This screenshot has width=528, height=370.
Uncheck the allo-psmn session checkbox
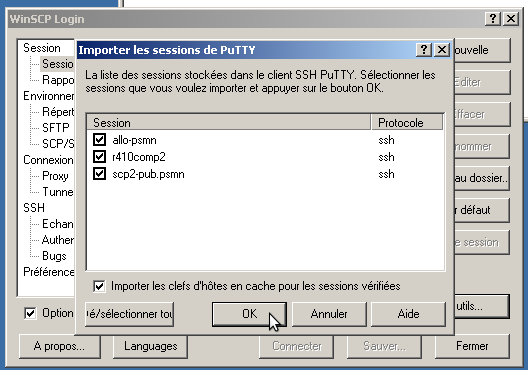99,140
